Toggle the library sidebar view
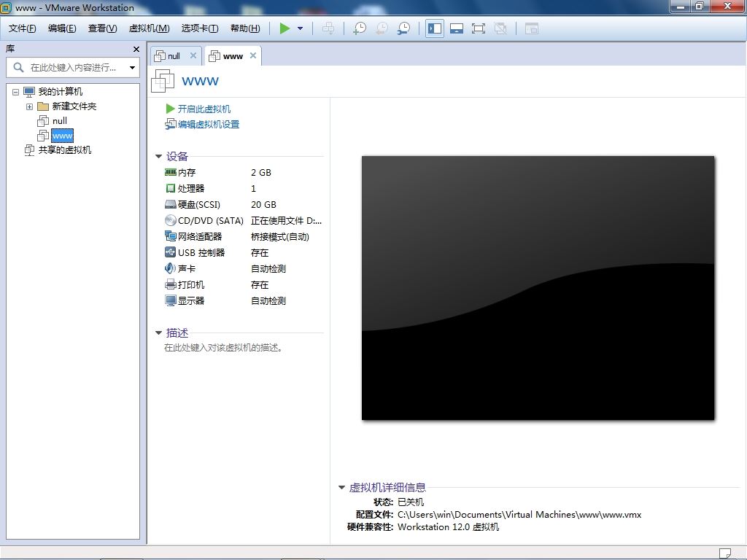 pyautogui.click(x=435, y=28)
